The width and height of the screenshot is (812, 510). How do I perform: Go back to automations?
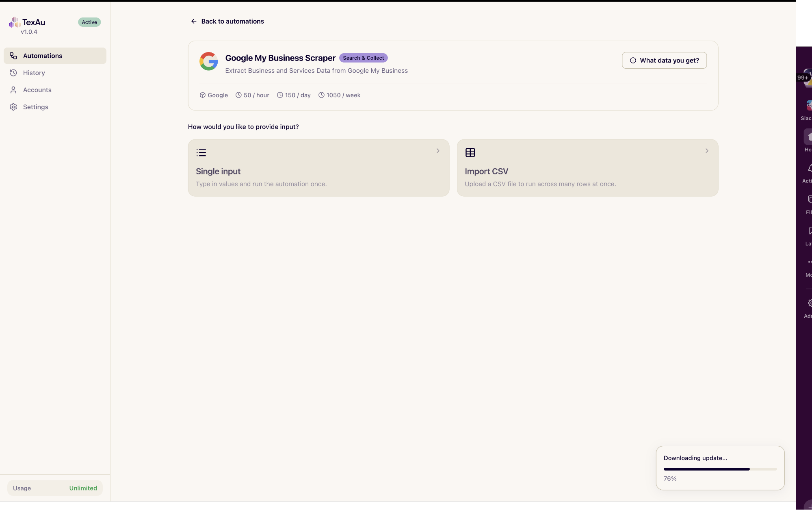point(227,21)
